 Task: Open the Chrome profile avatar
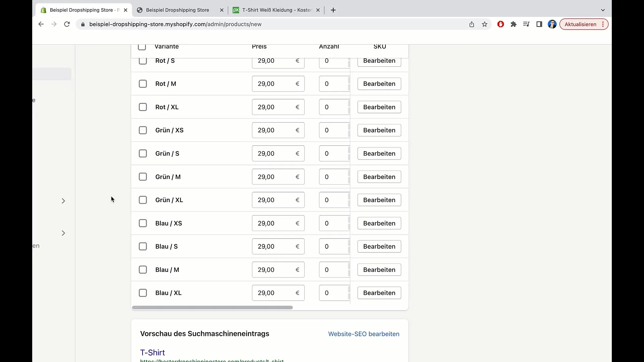click(x=552, y=24)
